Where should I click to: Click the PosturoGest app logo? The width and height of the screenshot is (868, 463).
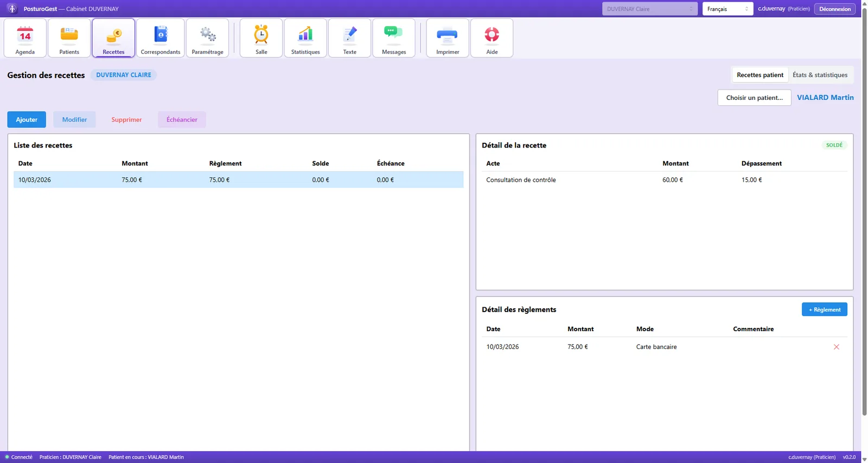tap(12, 9)
